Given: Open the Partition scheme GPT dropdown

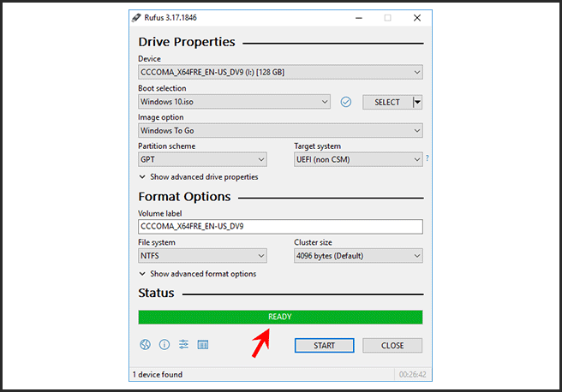Looking at the screenshot, I should [202, 160].
